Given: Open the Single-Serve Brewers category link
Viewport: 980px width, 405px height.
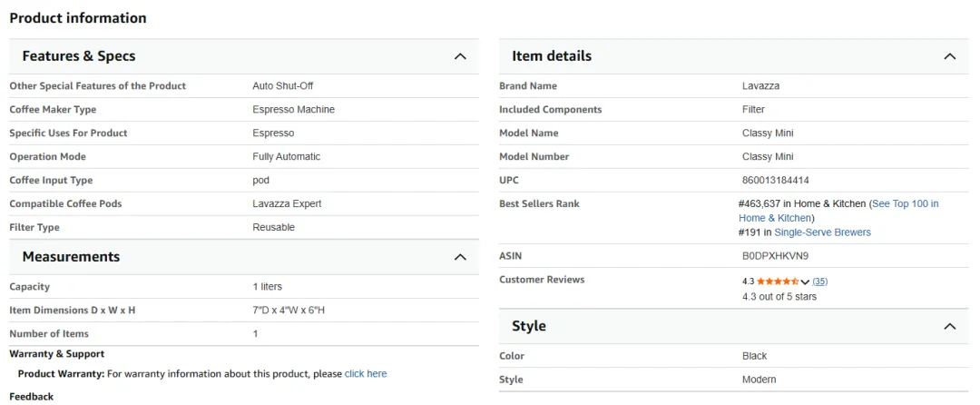Looking at the screenshot, I should 822,232.
